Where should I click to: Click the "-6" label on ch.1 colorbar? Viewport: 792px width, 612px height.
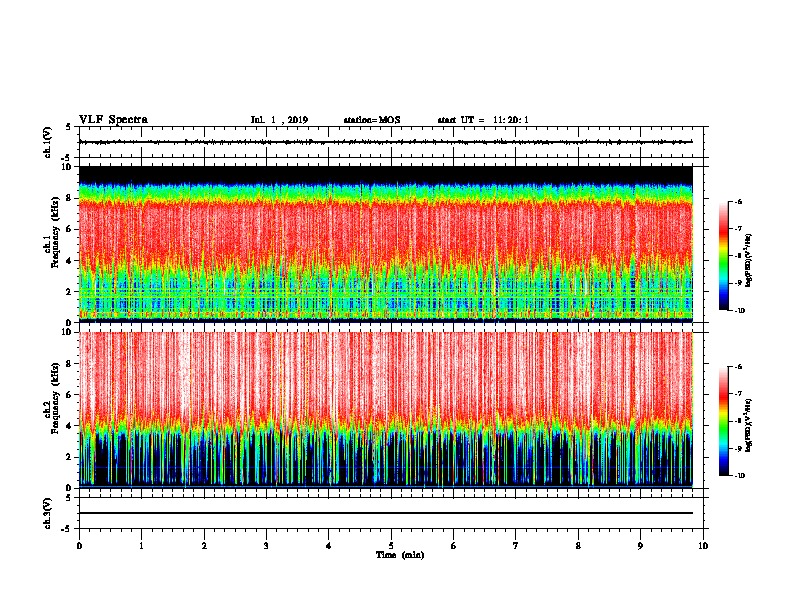tap(738, 201)
